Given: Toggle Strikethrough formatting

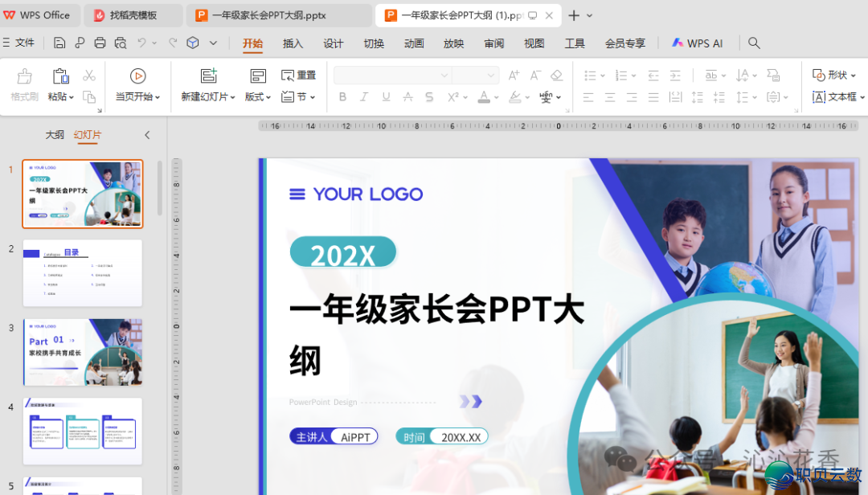Looking at the screenshot, I should pos(408,97).
